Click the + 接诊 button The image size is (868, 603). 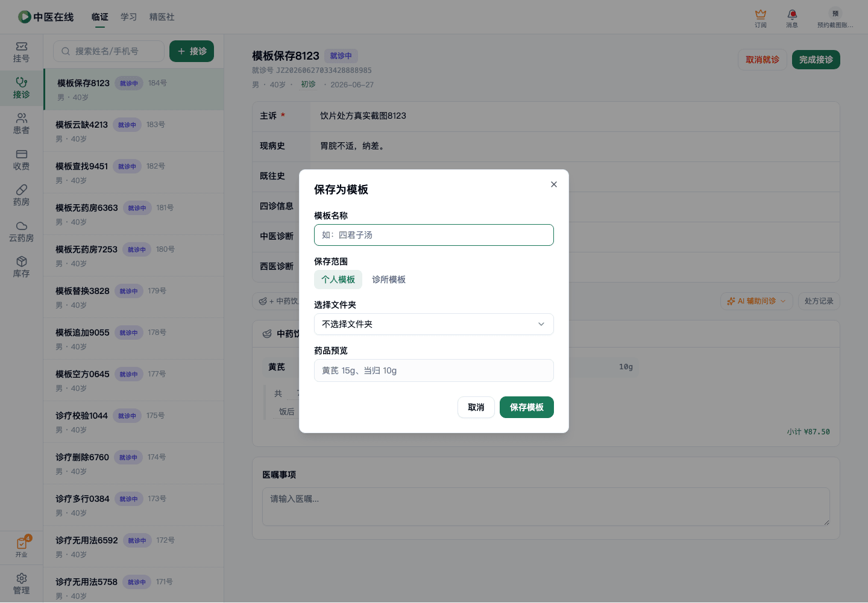pos(192,51)
